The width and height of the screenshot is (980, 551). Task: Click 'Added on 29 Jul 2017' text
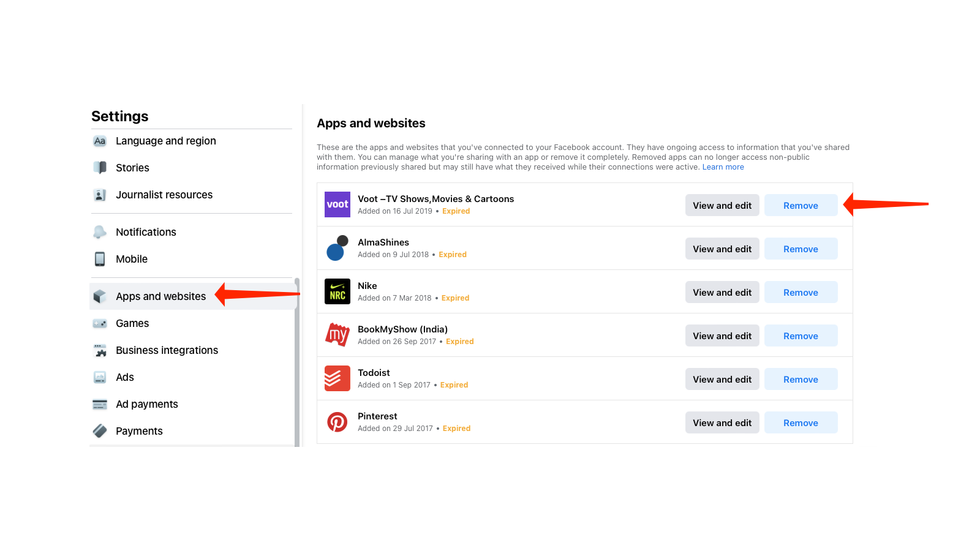(x=395, y=429)
